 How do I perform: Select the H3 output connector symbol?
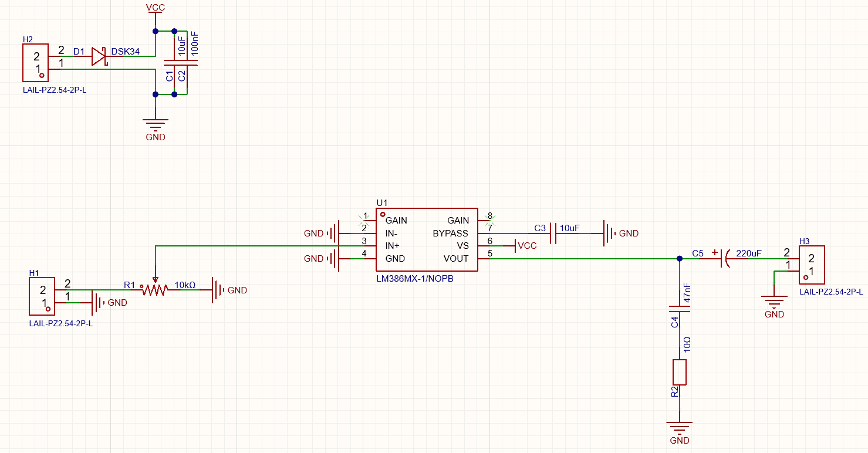813,265
